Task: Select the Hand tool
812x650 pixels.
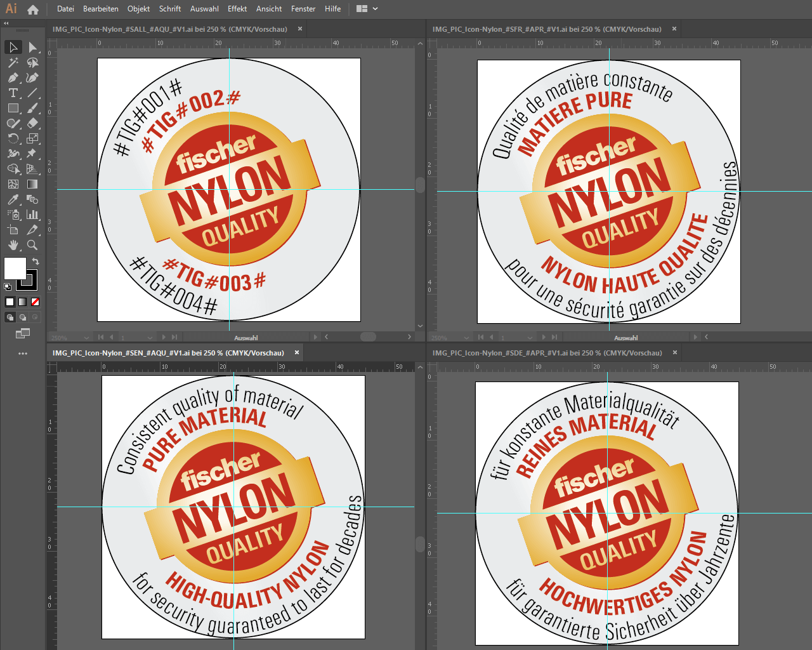Action: tap(13, 245)
